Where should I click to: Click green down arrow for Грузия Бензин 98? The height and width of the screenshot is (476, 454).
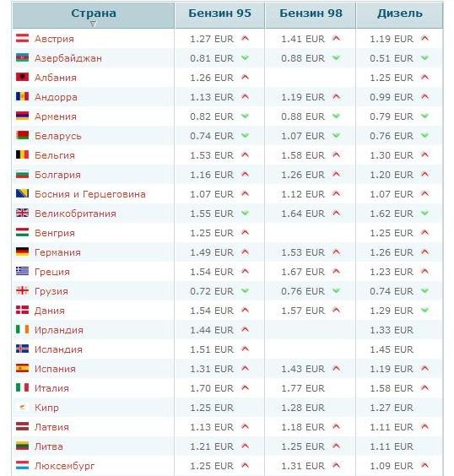(336, 291)
